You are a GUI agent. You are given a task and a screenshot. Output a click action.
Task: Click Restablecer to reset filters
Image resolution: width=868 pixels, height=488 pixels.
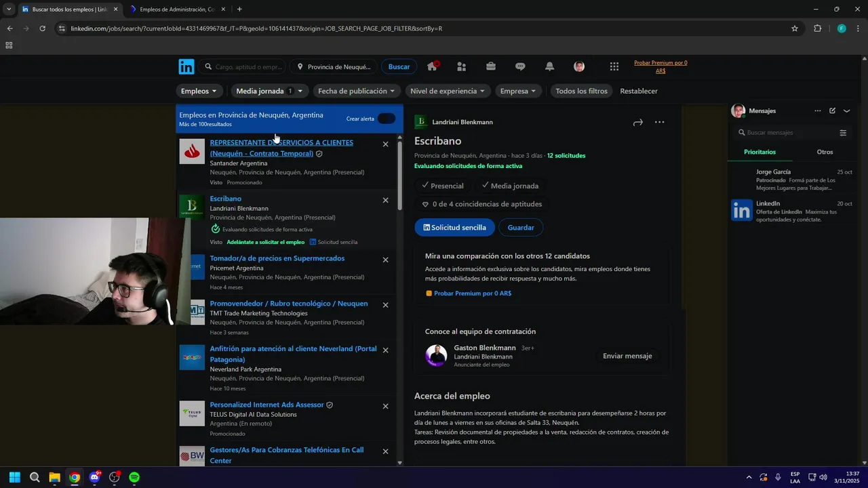tap(639, 91)
